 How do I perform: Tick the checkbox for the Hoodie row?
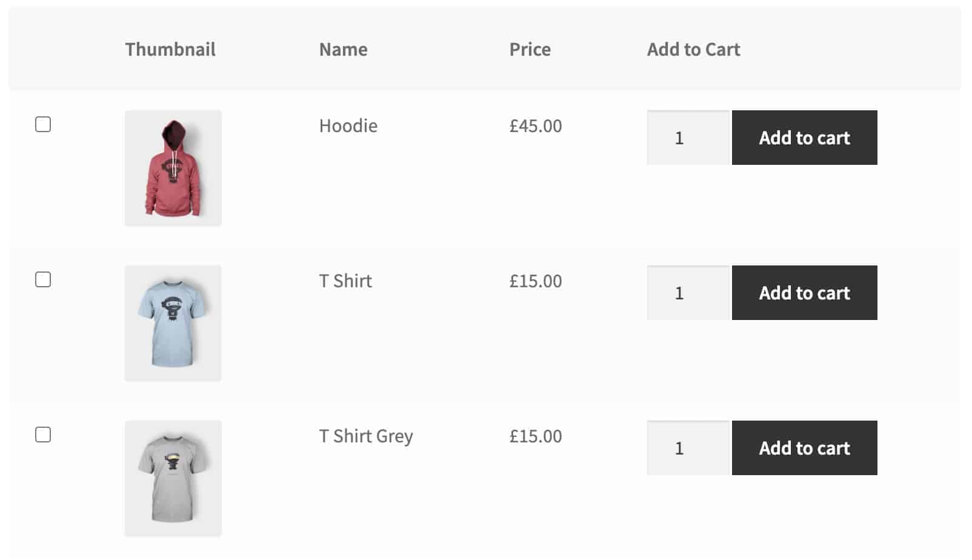point(43,124)
